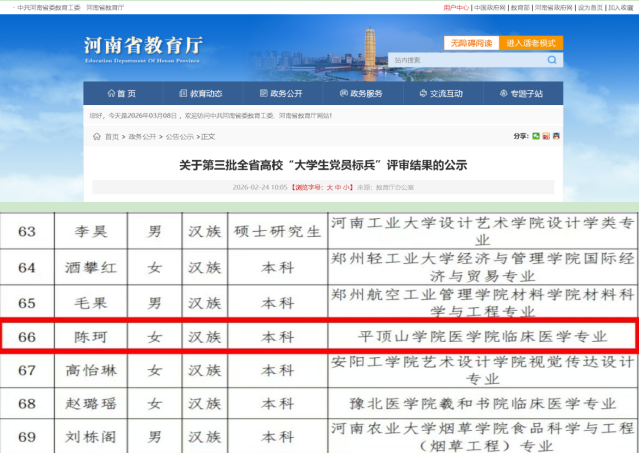The image size is (639, 453).
Task: Open 中国政府网 link in top bar
Action: tap(488, 7)
